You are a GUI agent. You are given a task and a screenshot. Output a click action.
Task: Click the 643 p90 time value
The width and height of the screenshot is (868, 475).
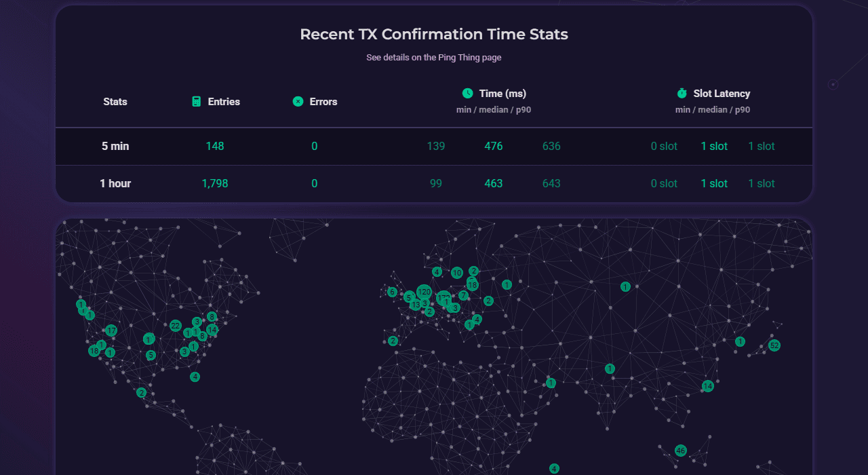pos(551,183)
